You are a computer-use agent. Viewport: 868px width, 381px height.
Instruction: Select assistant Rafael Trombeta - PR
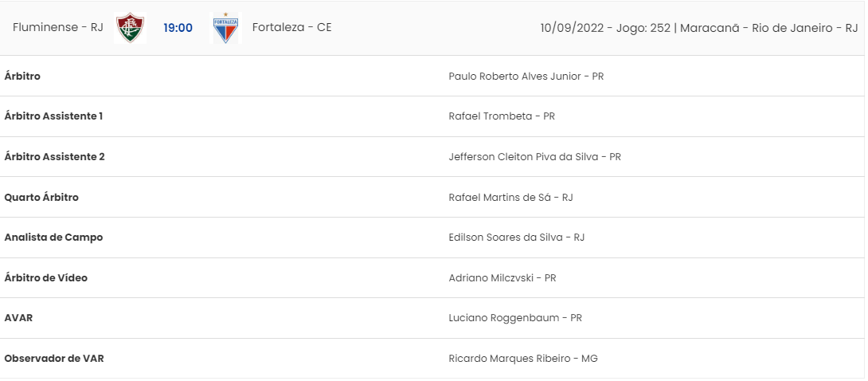point(502,116)
